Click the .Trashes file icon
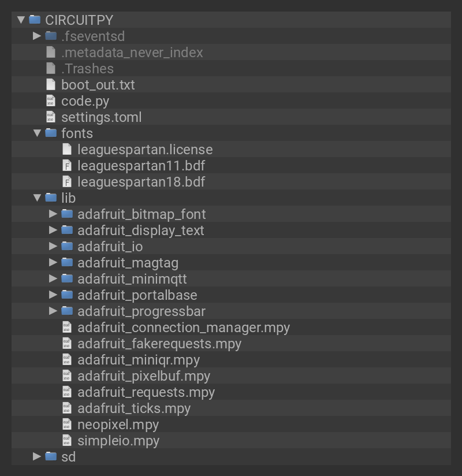Image resolution: width=462 pixels, height=476 pixels. [51, 68]
